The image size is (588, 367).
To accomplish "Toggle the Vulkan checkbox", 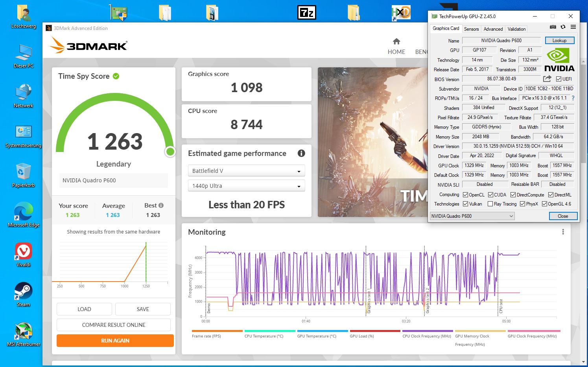I will (x=465, y=204).
